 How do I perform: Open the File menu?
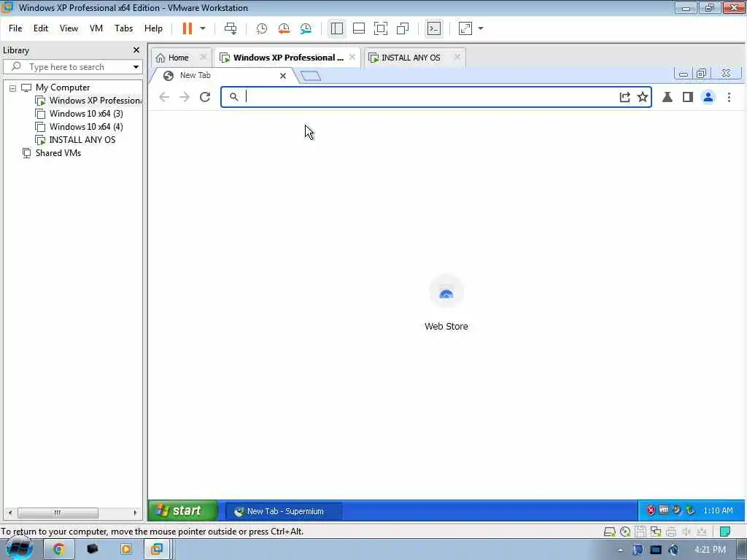[15, 28]
